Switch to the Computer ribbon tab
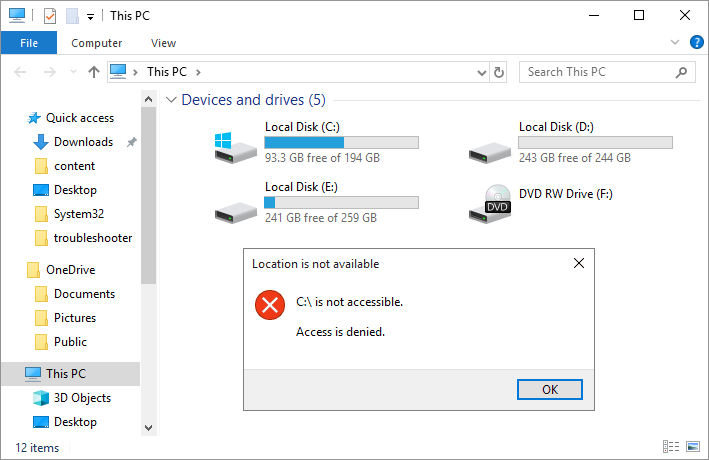Image resolution: width=709 pixels, height=460 pixels. click(x=97, y=43)
